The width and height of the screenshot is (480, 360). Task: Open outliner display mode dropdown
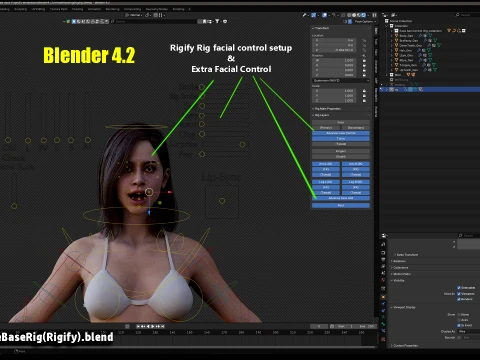click(x=394, y=15)
